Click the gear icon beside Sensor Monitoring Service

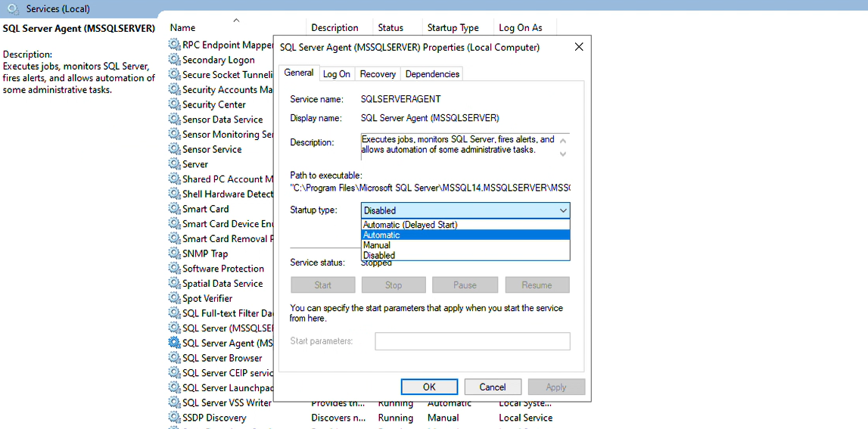pos(174,135)
